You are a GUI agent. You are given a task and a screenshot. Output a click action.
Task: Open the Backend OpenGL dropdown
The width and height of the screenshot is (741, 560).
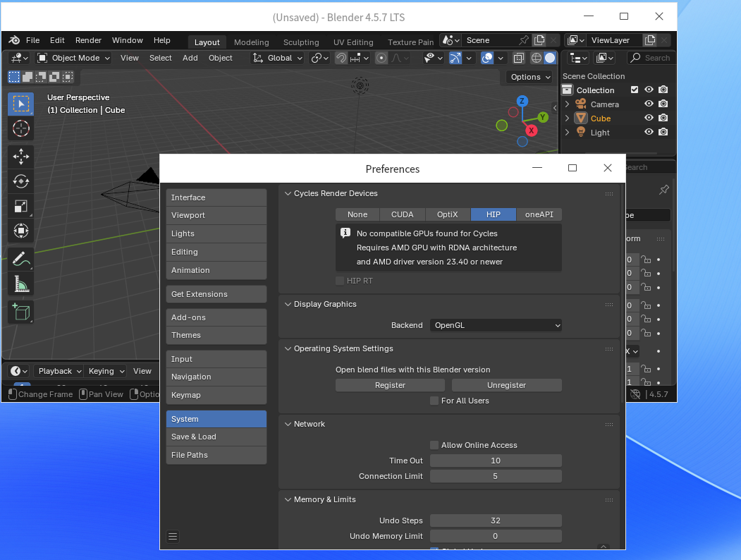(496, 325)
